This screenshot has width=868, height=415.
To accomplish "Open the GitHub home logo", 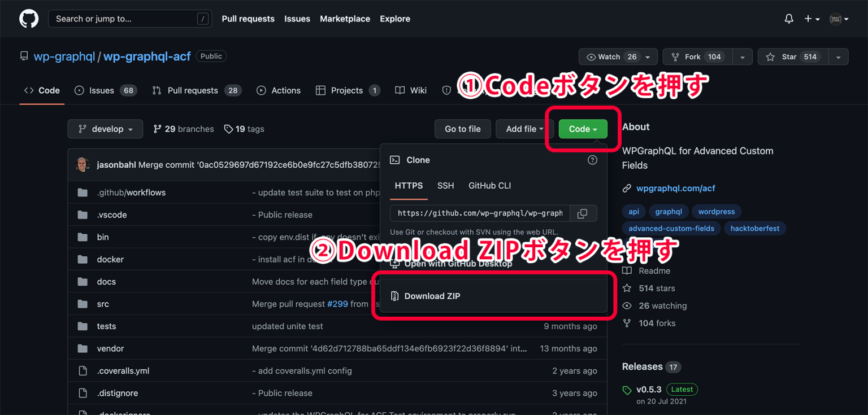I will [29, 19].
